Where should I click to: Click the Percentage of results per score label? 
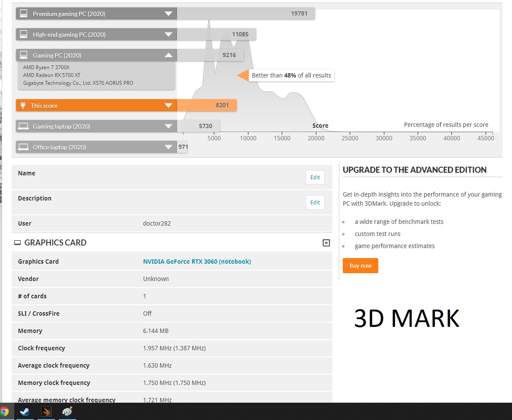pos(446,125)
